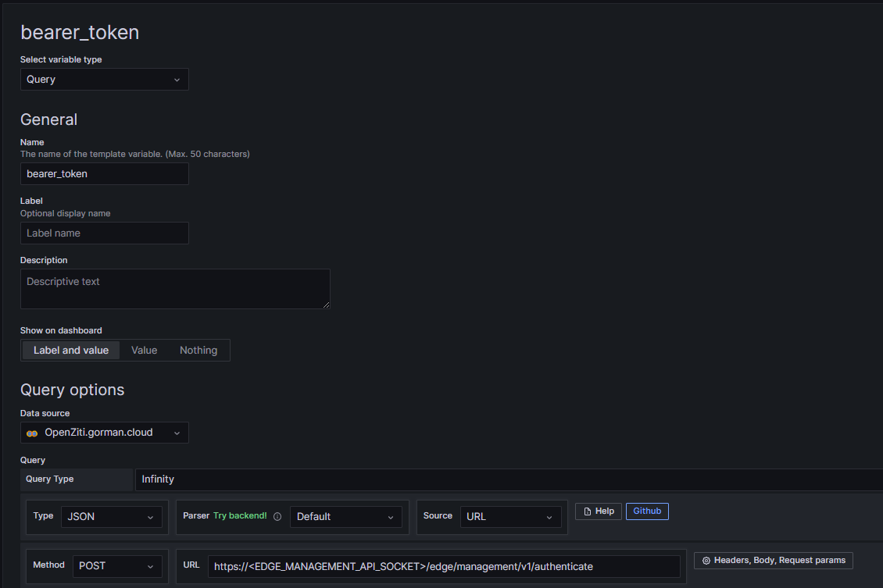
Task: Click the Name input field
Action: coord(104,174)
